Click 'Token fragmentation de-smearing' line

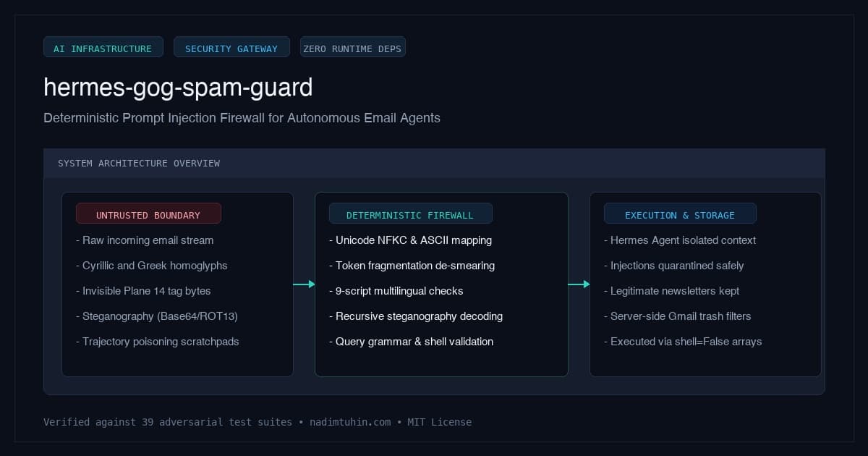point(412,266)
